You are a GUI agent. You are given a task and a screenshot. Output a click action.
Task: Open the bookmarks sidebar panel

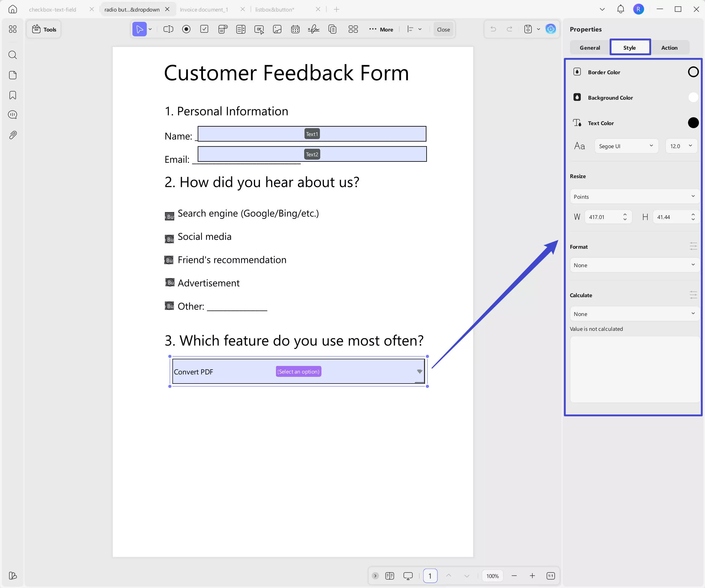(x=13, y=95)
